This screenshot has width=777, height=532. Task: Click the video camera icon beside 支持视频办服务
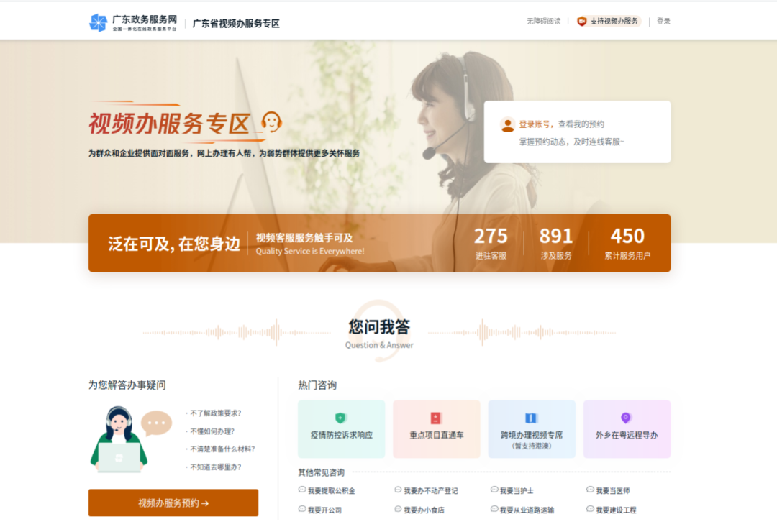point(582,22)
